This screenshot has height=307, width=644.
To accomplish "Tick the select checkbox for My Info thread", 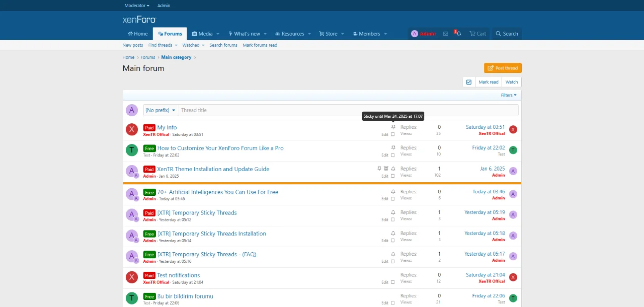I will 393,134.
